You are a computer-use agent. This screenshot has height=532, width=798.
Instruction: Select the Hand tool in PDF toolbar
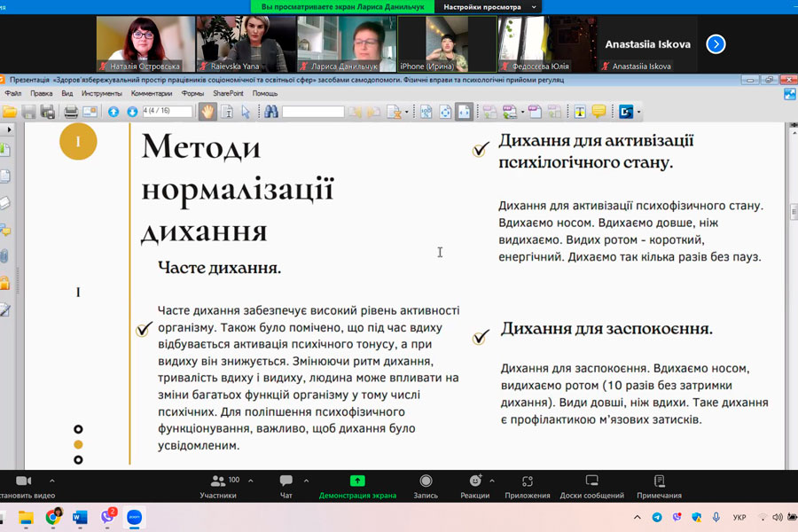pos(207,112)
